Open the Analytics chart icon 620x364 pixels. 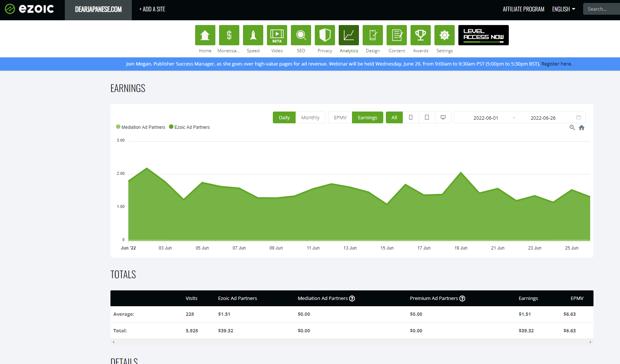coord(349,35)
